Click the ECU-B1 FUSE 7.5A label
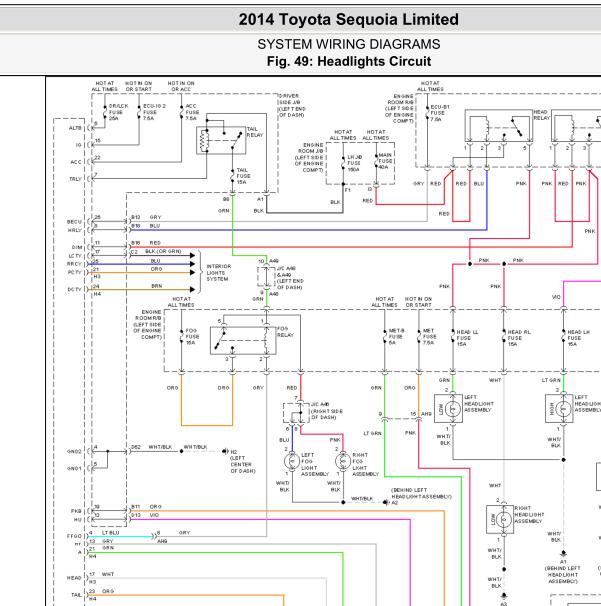Screen dimensions: 601x606 click(x=439, y=113)
